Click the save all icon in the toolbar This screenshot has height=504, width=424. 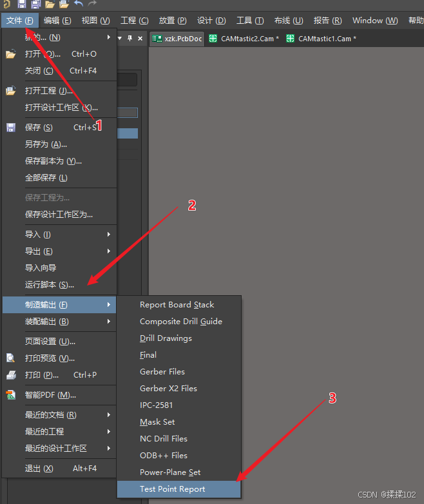[35, 4]
